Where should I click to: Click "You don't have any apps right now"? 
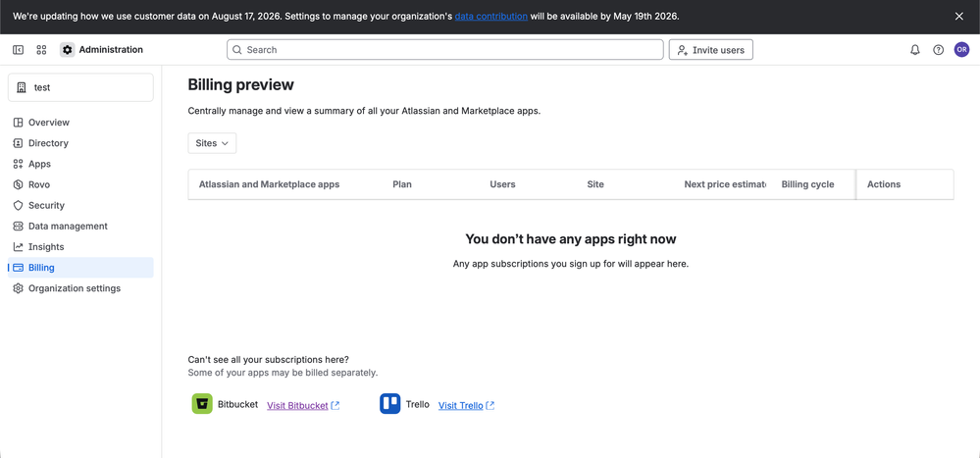pos(571,238)
